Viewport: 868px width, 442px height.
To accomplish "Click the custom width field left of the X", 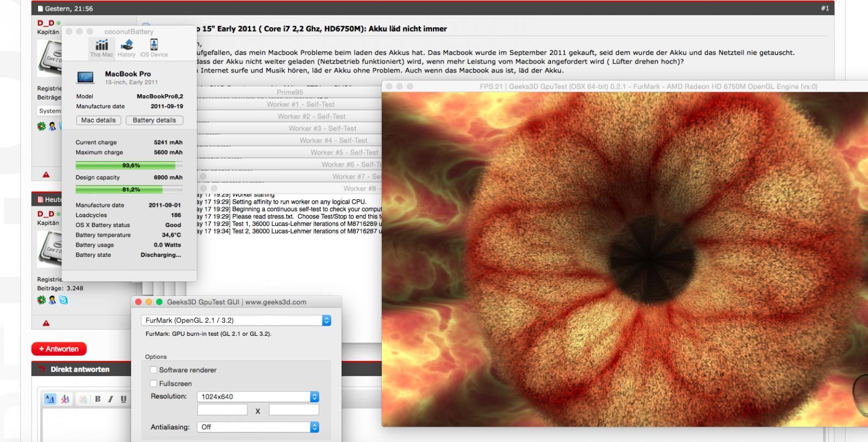I will pyautogui.click(x=222, y=410).
